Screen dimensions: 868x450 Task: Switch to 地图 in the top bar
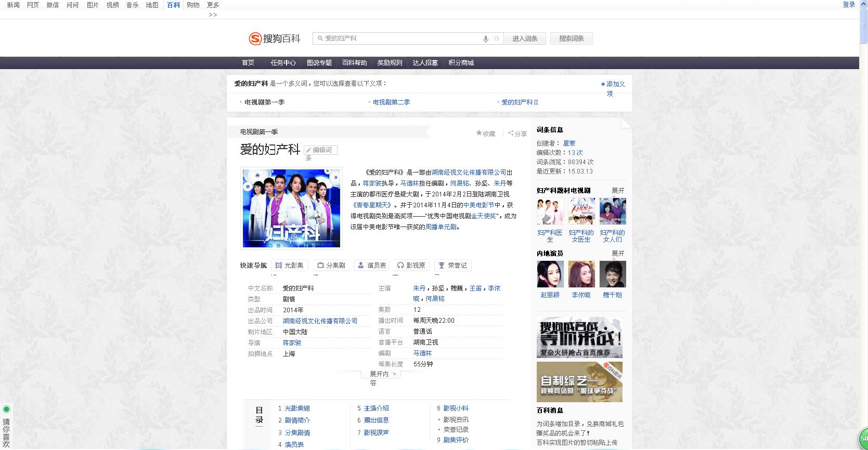pyautogui.click(x=152, y=5)
